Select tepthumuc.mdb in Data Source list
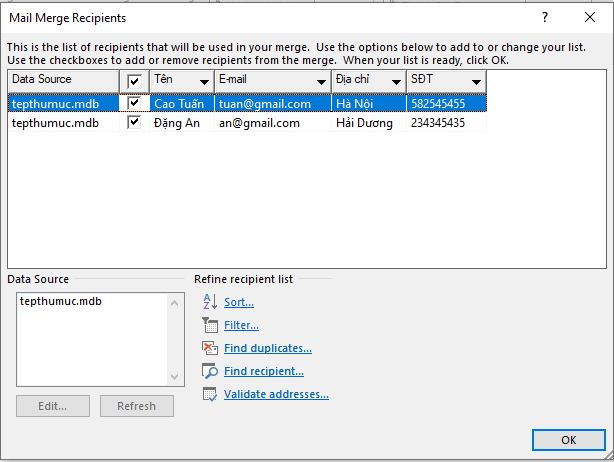This screenshot has width=614, height=462. pos(61,301)
